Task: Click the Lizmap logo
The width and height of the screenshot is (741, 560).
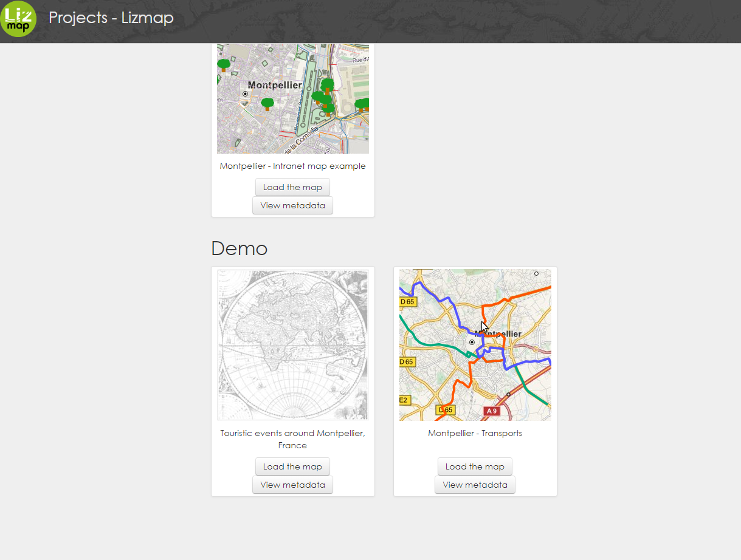Action: 19,19
